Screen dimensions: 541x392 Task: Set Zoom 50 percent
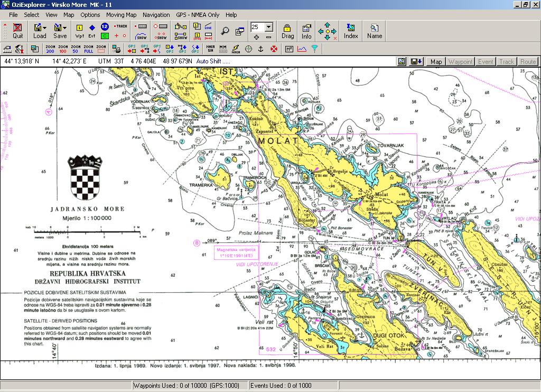(x=76, y=49)
